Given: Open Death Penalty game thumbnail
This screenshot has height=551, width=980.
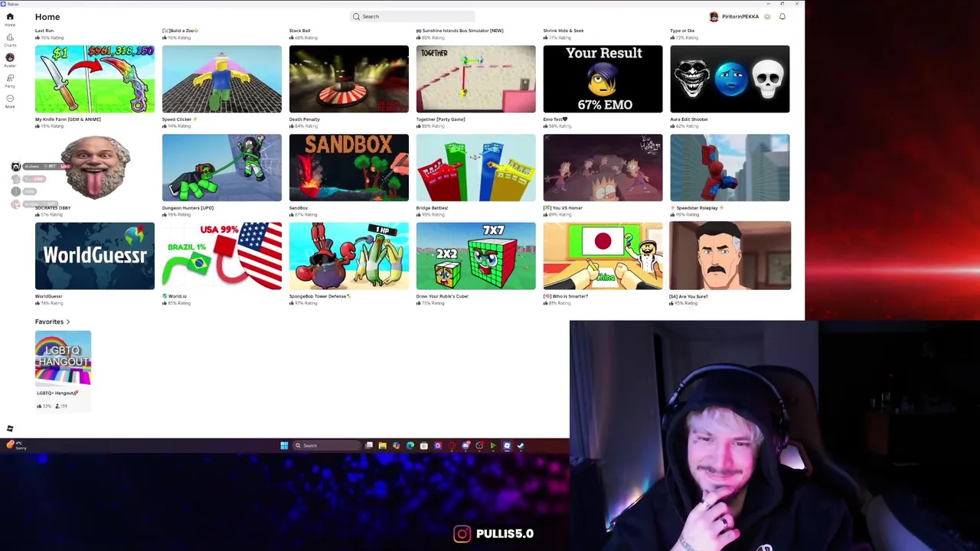Looking at the screenshot, I should click(x=349, y=79).
